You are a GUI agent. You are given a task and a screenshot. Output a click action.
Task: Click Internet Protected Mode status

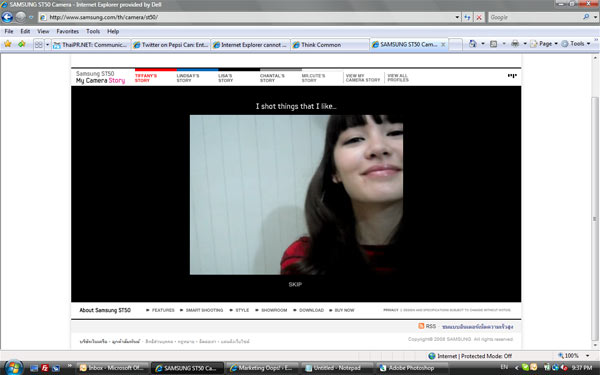[x=470, y=356]
